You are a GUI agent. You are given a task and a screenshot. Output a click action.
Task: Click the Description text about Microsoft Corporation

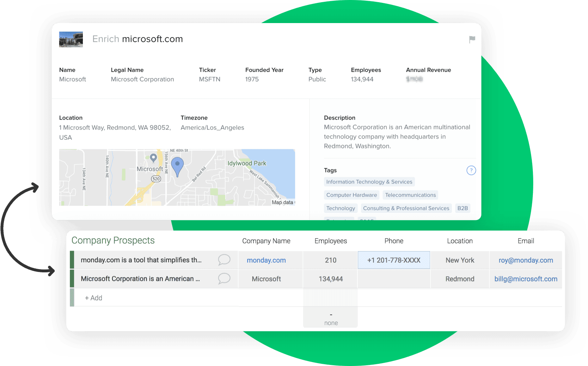click(397, 137)
